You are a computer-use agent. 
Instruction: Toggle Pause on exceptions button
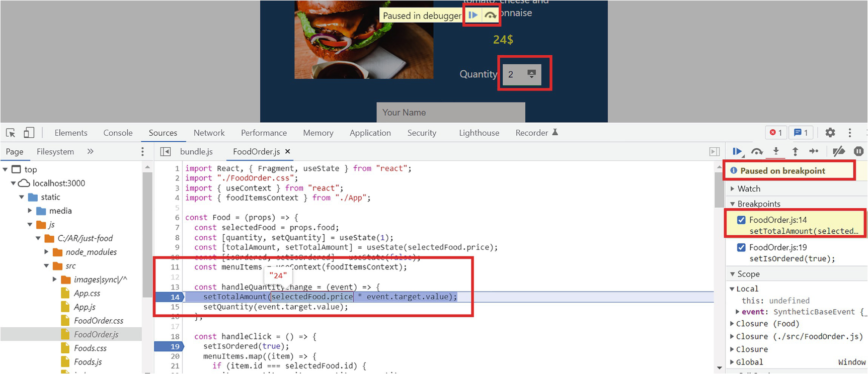[858, 151]
